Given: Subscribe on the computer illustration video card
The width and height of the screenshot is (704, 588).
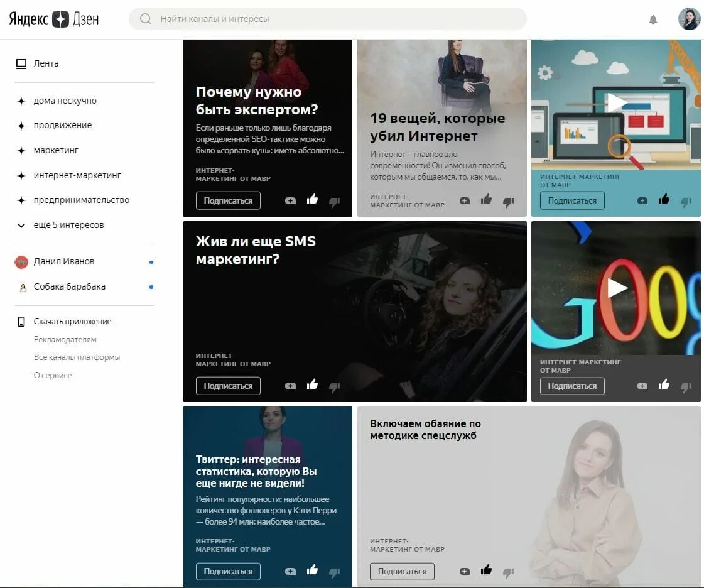Looking at the screenshot, I should tap(572, 201).
